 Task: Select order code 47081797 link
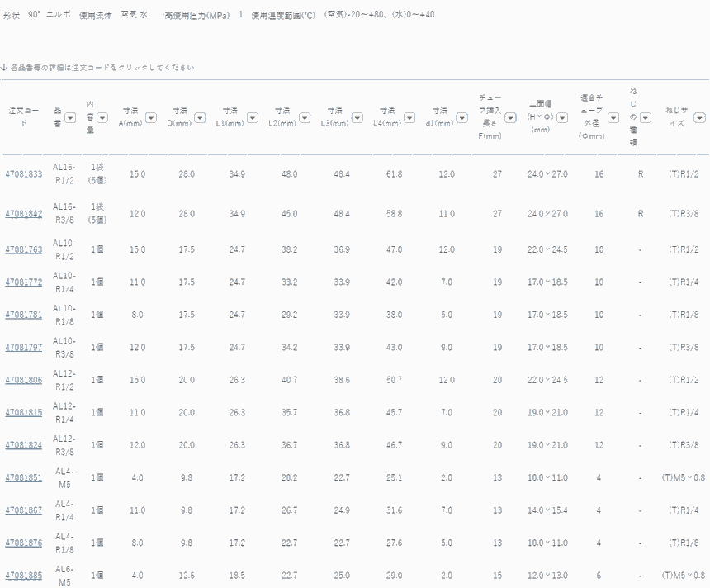[x=24, y=347]
